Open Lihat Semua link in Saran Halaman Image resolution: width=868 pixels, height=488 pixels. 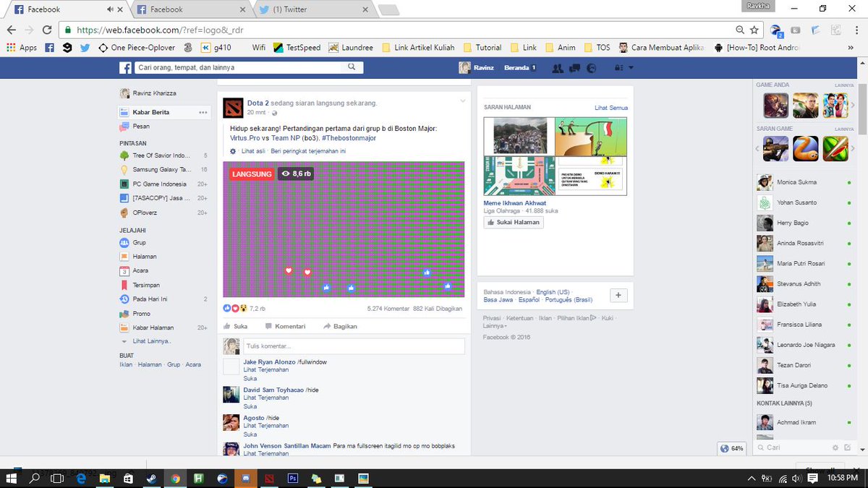(x=611, y=108)
